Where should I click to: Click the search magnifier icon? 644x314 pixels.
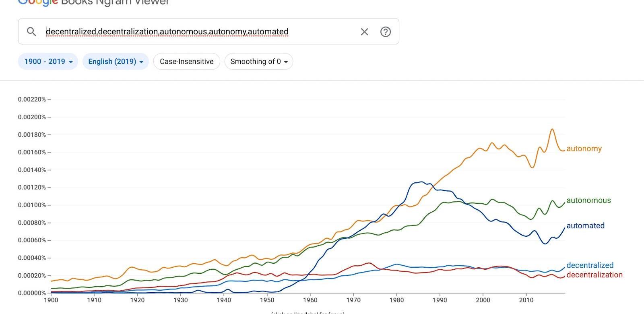[31, 31]
